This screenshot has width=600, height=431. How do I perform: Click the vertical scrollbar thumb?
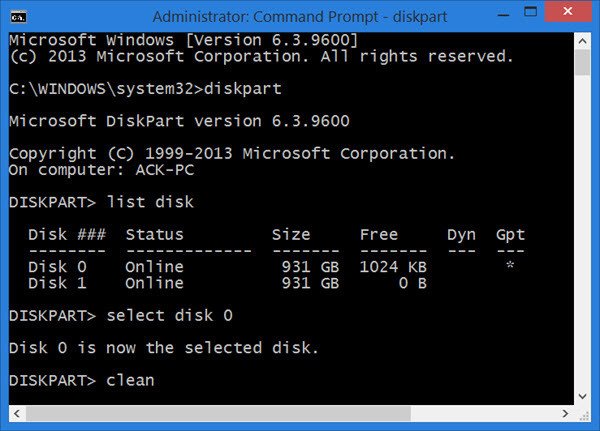[x=583, y=62]
